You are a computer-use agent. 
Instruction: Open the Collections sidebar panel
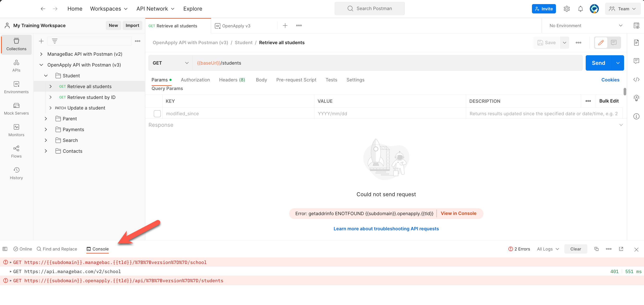pos(16,44)
